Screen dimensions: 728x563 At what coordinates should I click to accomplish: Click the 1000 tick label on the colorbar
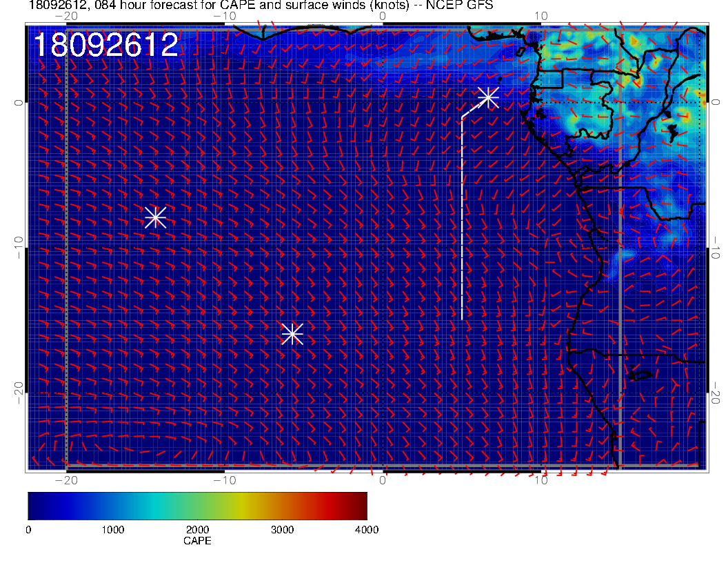click(112, 530)
